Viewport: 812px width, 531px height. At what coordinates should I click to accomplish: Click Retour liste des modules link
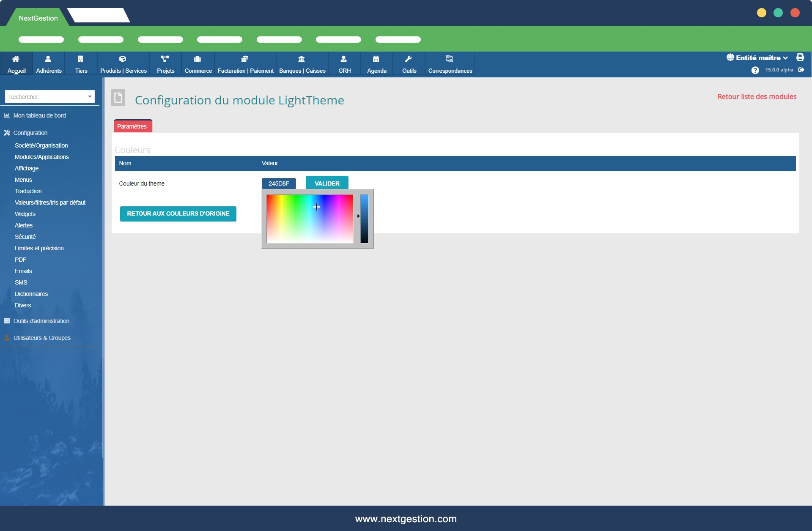(757, 97)
